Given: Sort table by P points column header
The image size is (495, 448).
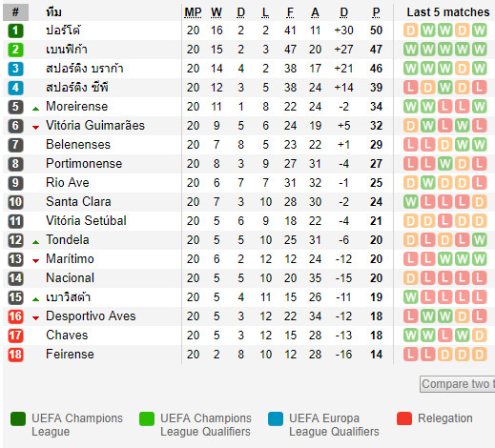Looking at the screenshot, I should (x=376, y=12).
